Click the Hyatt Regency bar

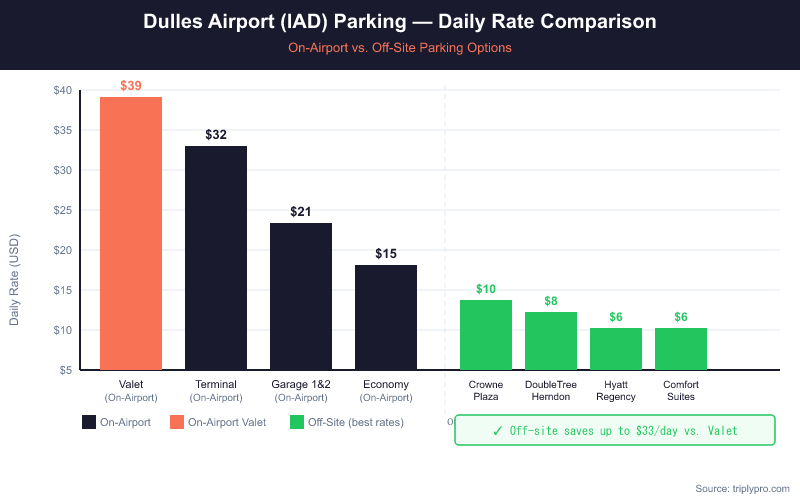[x=616, y=349]
